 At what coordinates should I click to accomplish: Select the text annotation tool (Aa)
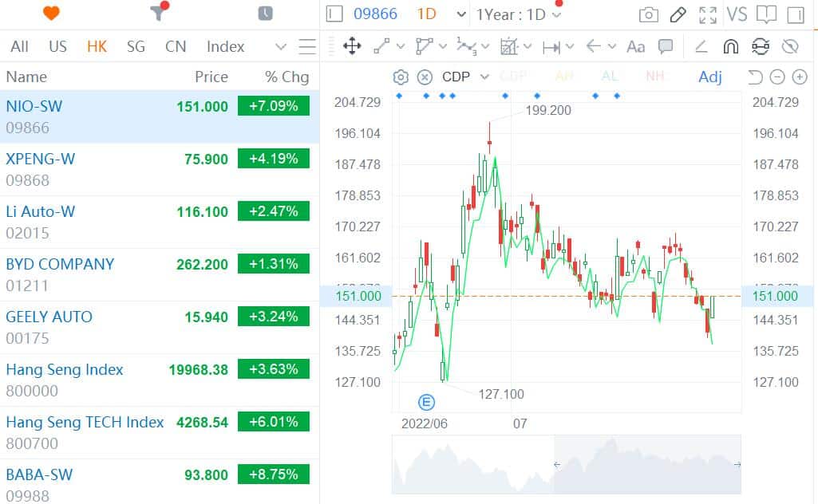pyautogui.click(x=636, y=46)
